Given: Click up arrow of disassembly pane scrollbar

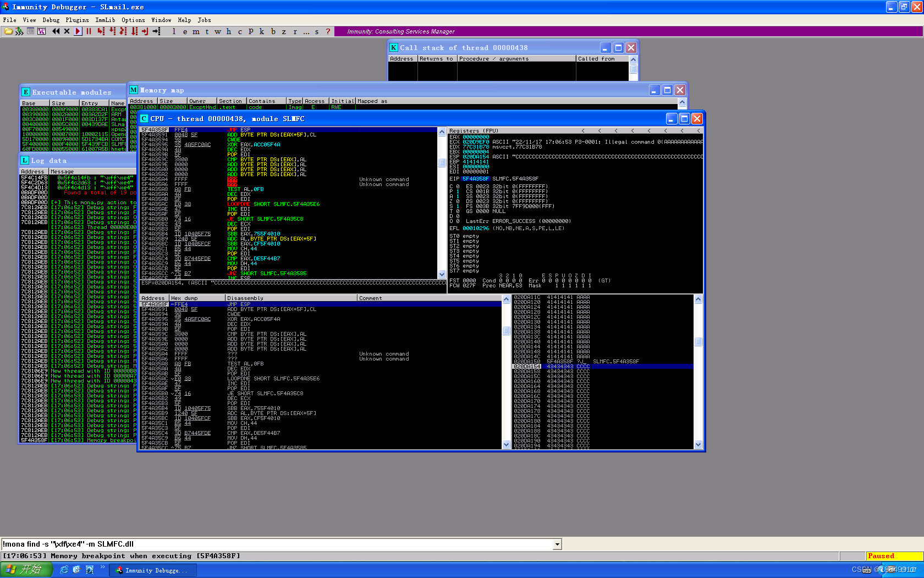Looking at the screenshot, I should coord(442,132).
